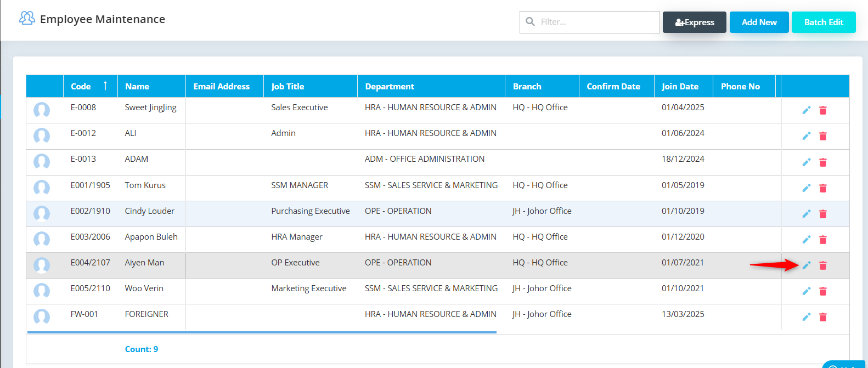Edit Apapon Buleh record pencil icon
Screen dimensions: 868x368
[806, 240]
